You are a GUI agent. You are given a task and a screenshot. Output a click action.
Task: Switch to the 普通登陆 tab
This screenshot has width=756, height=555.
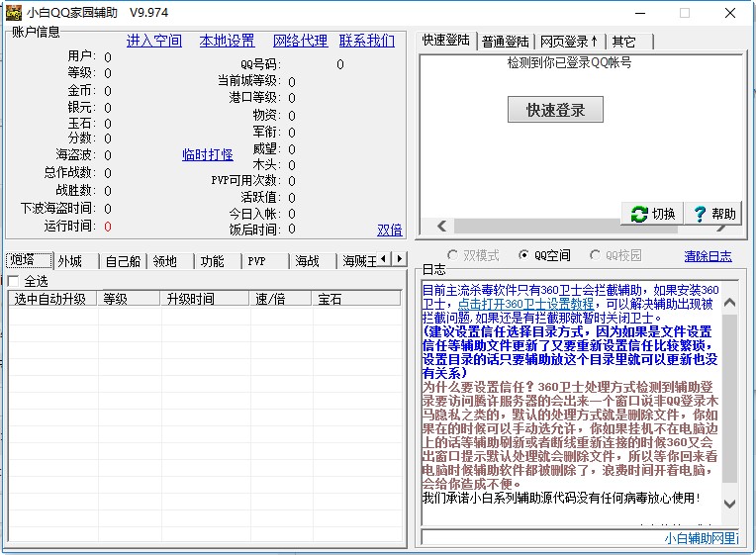coord(505,42)
